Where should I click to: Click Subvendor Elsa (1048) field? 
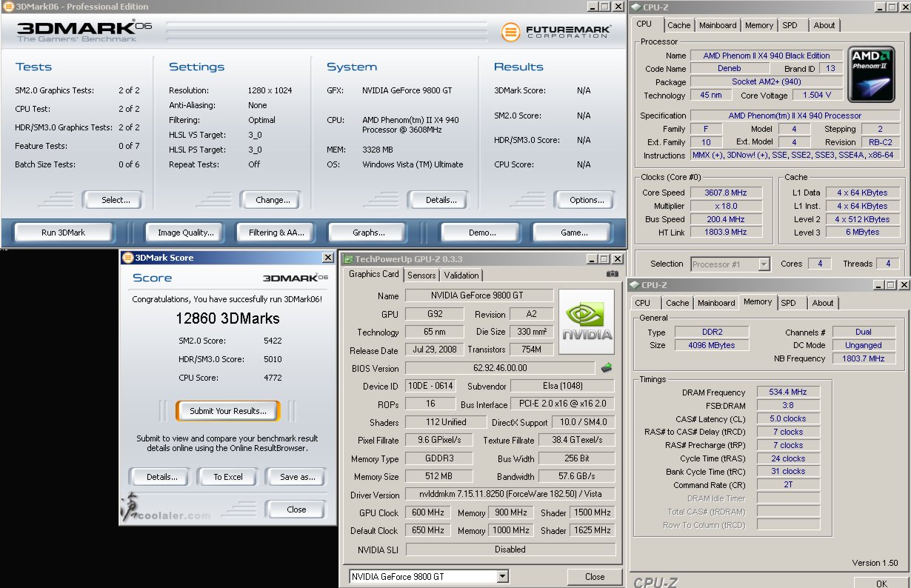click(x=563, y=387)
